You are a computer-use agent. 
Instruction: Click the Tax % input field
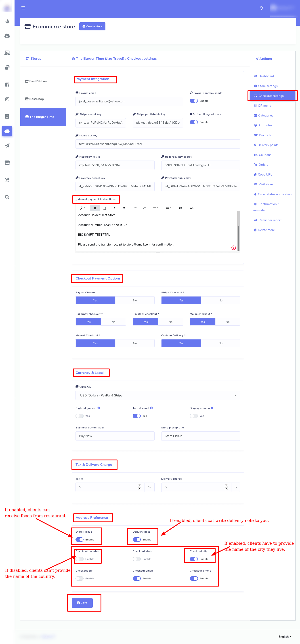click(107, 487)
